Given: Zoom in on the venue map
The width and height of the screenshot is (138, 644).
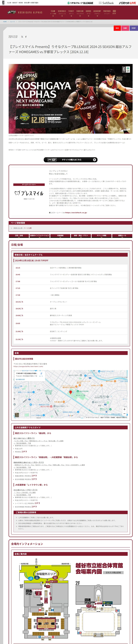Looking at the screenshot, I should 124,409.
